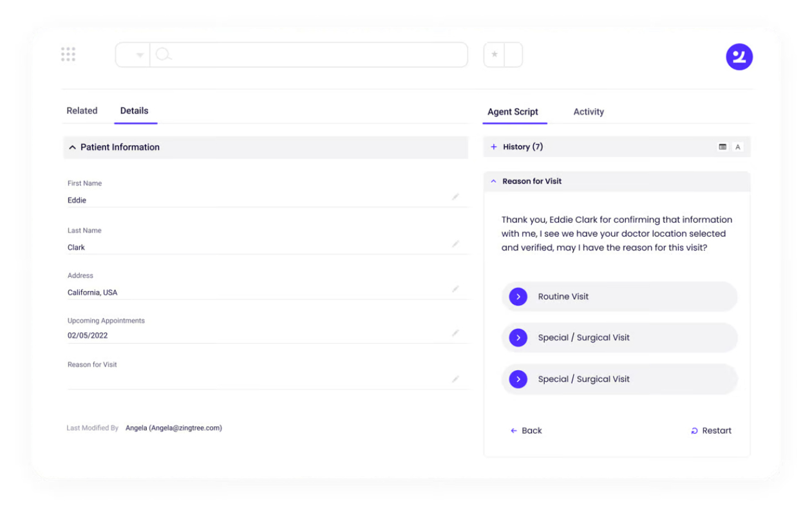This screenshot has width=812, height=515.
Task: Select the first Special / Surgical Visit button
Action: click(619, 337)
